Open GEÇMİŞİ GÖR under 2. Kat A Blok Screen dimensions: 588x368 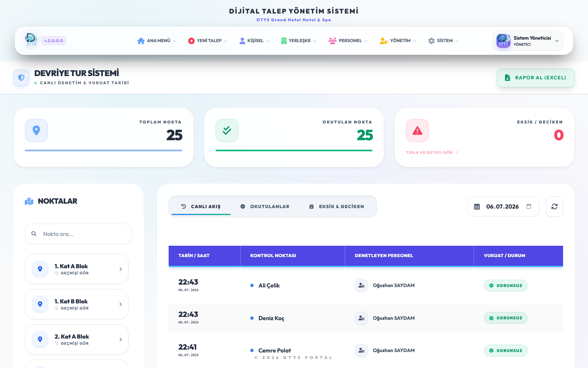pyautogui.click(x=72, y=343)
